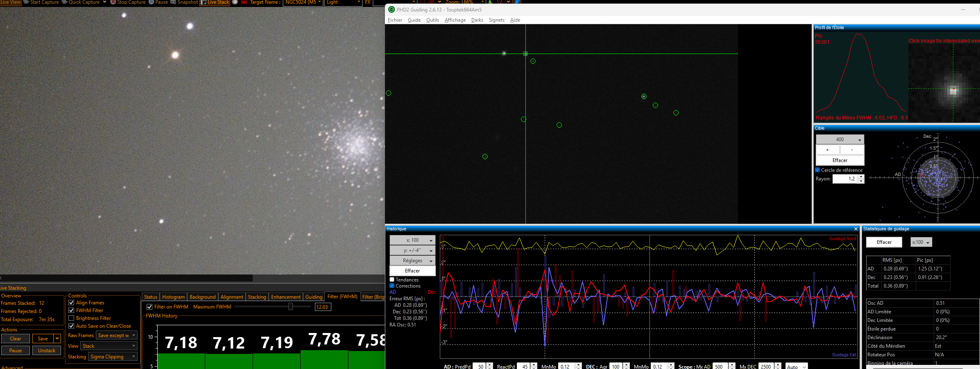Viewport: 980px width, 369px height.
Task: Click Effacer button in Historique panel
Action: click(x=412, y=271)
